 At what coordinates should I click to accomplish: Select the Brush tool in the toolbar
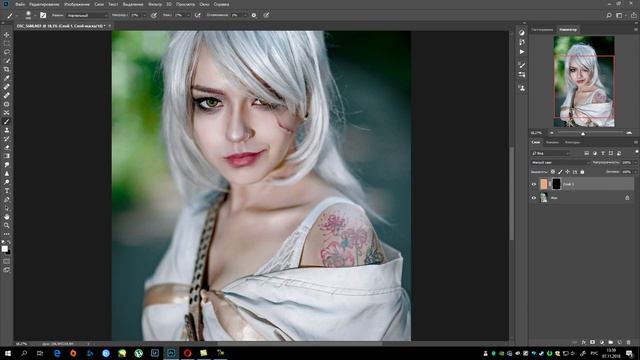[x=7, y=121]
